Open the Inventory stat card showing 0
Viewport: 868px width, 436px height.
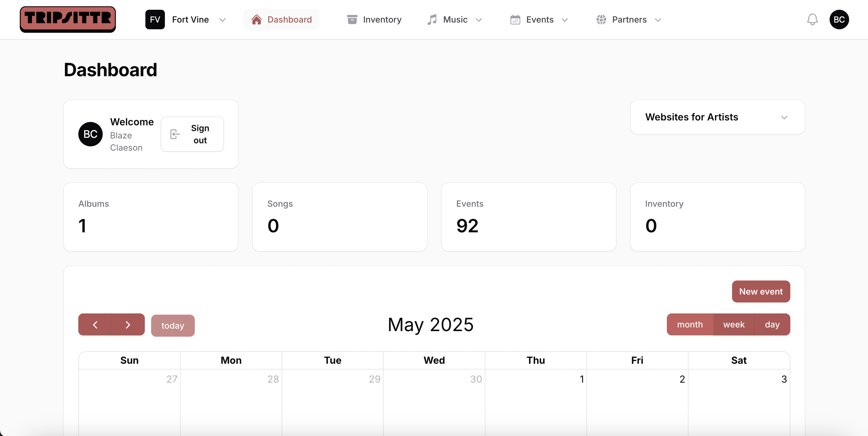click(717, 217)
